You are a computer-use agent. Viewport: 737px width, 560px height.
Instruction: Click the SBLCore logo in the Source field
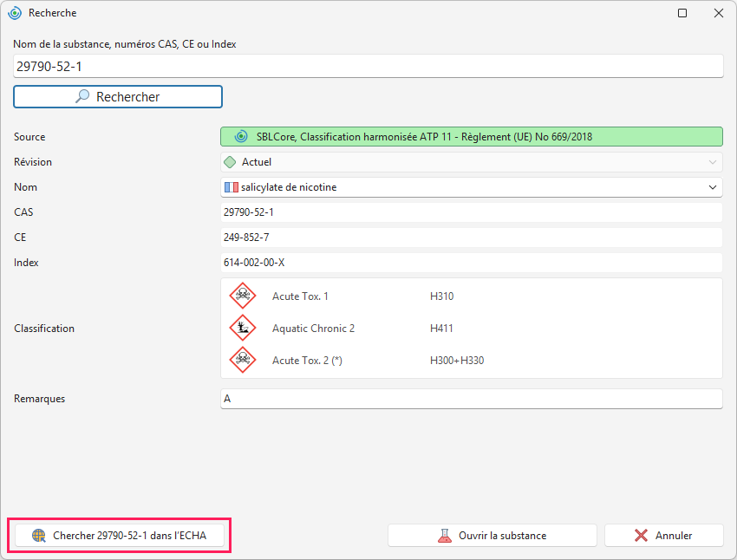point(241,137)
